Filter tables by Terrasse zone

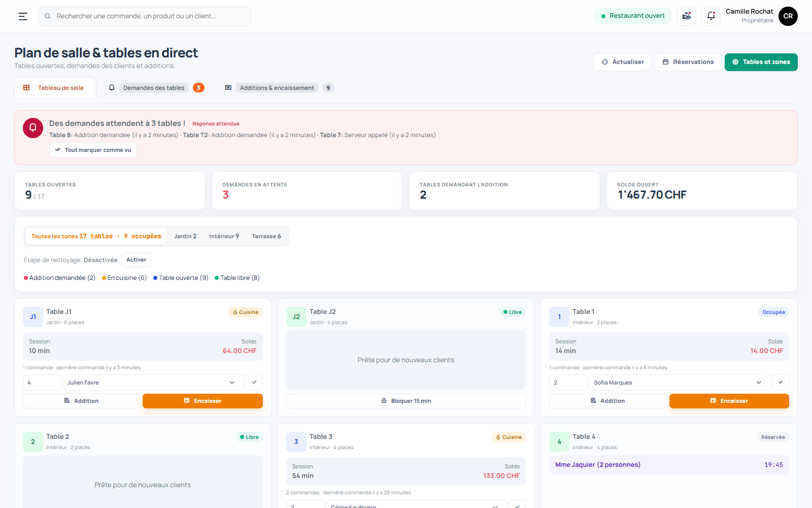(266, 236)
